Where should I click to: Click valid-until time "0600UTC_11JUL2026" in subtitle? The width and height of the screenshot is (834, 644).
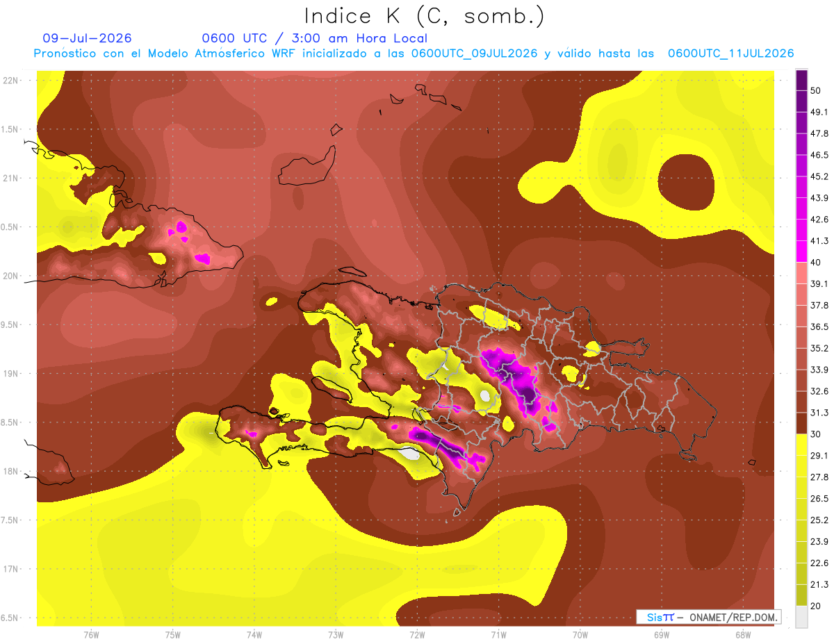click(x=731, y=53)
